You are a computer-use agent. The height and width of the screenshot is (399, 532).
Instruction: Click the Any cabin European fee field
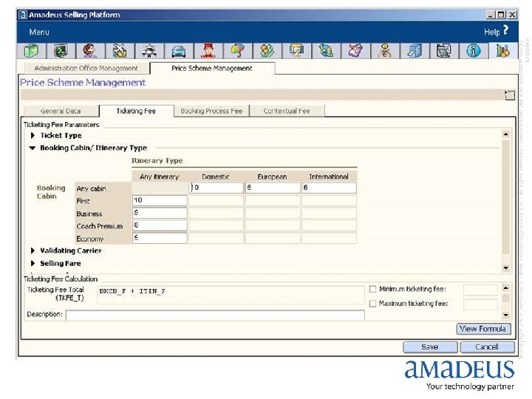[273, 188]
